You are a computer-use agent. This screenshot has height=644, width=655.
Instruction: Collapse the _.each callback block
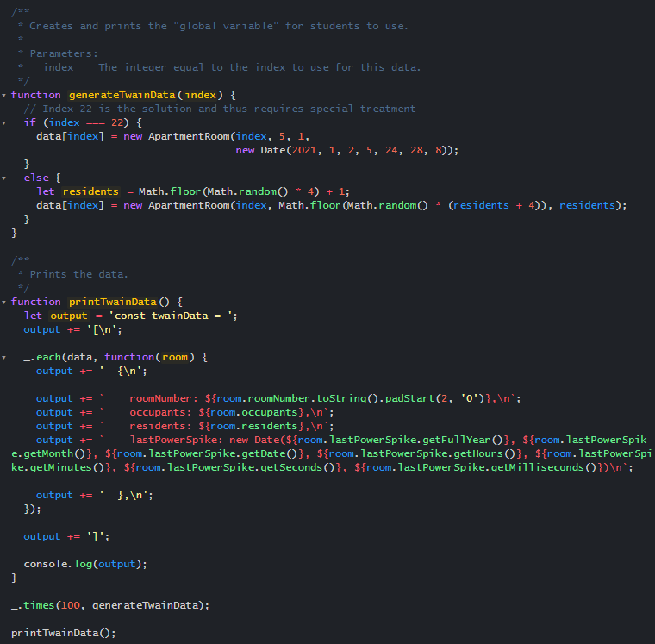(4, 357)
